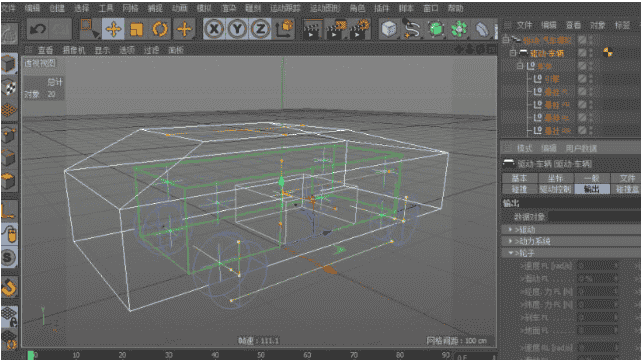Switch the coordinate system icon
Image resolution: width=642 pixels, height=360 pixels.
284,29
